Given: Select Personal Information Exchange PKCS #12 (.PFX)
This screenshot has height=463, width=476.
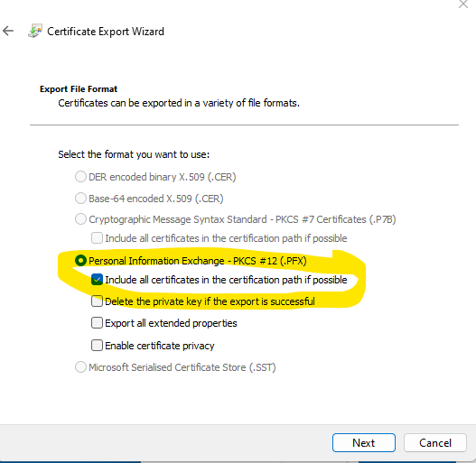Looking at the screenshot, I should [x=80, y=261].
